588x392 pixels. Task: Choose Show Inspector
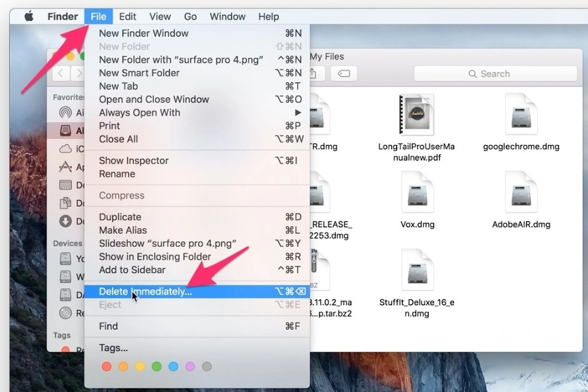click(x=197, y=161)
